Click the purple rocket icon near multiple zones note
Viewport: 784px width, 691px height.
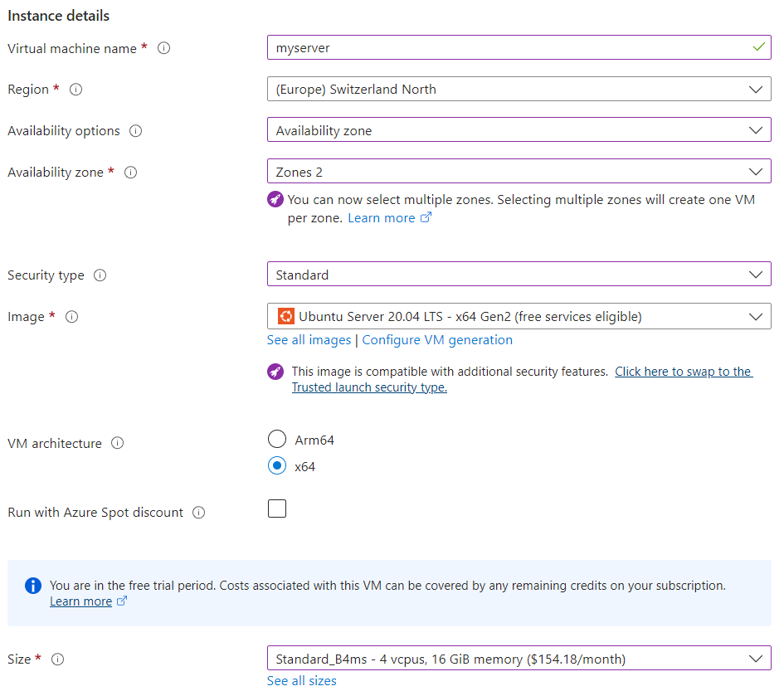[275, 199]
